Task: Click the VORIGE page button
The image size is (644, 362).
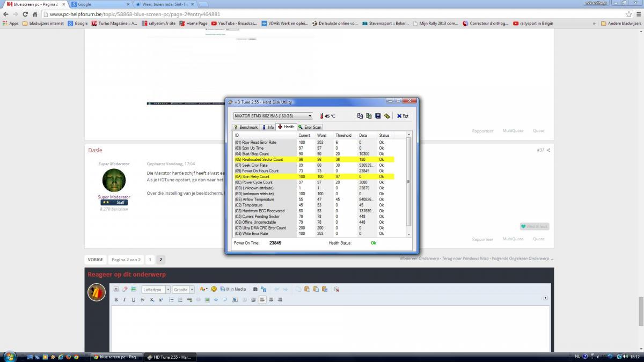Action: click(x=96, y=260)
